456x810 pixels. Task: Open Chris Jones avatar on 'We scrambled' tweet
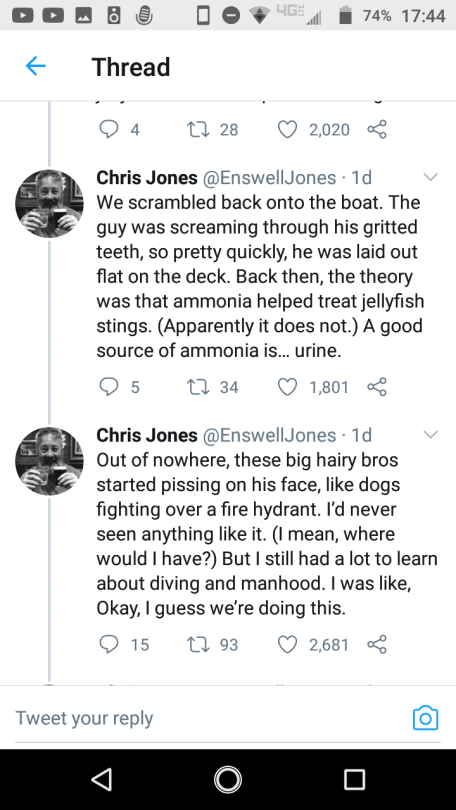pyautogui.click(x=49, y=204)
